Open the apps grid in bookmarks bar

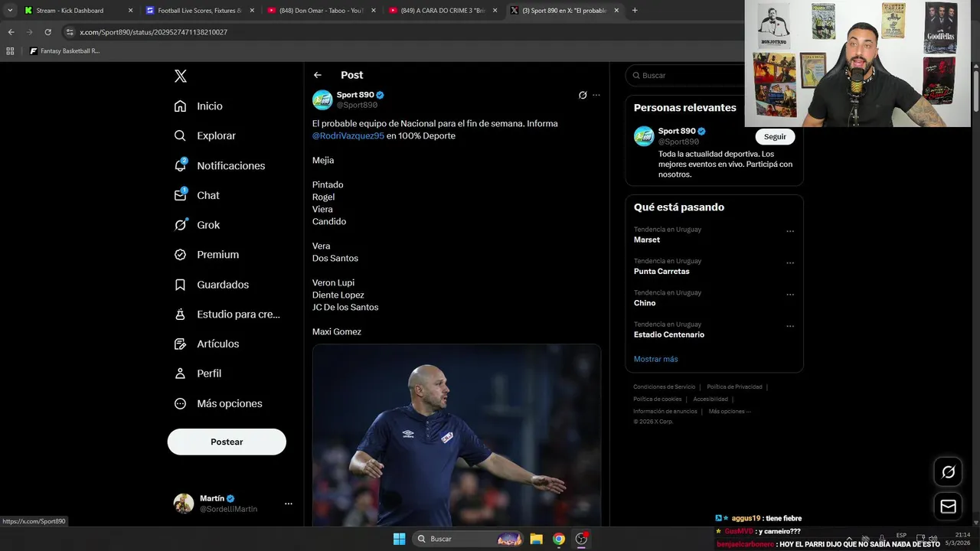click(10, 51)
